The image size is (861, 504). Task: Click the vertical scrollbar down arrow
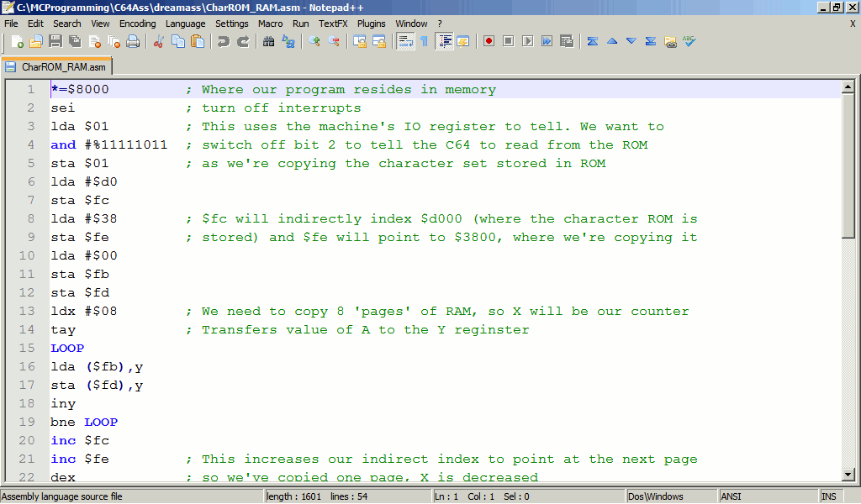[848, 475]
